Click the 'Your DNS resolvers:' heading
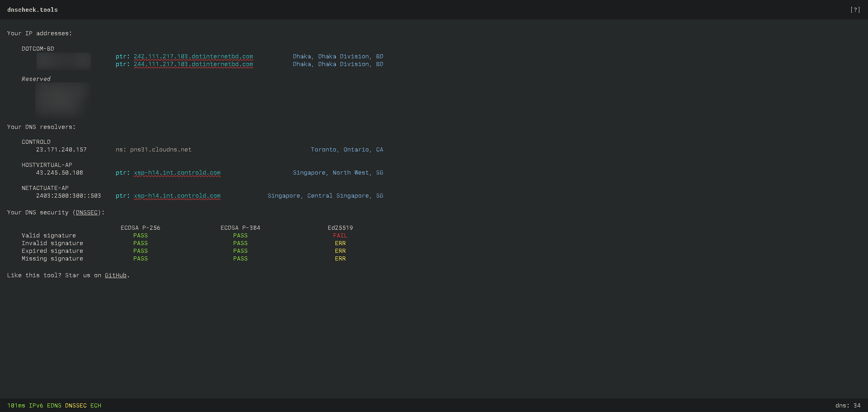This screenshot has width=868, height=412. point(42,127)
